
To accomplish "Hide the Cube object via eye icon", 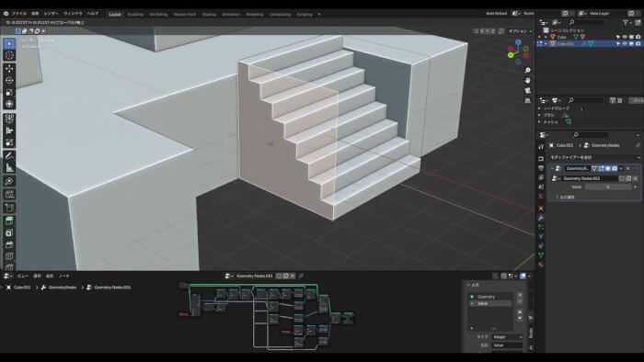I will point(625,37).
